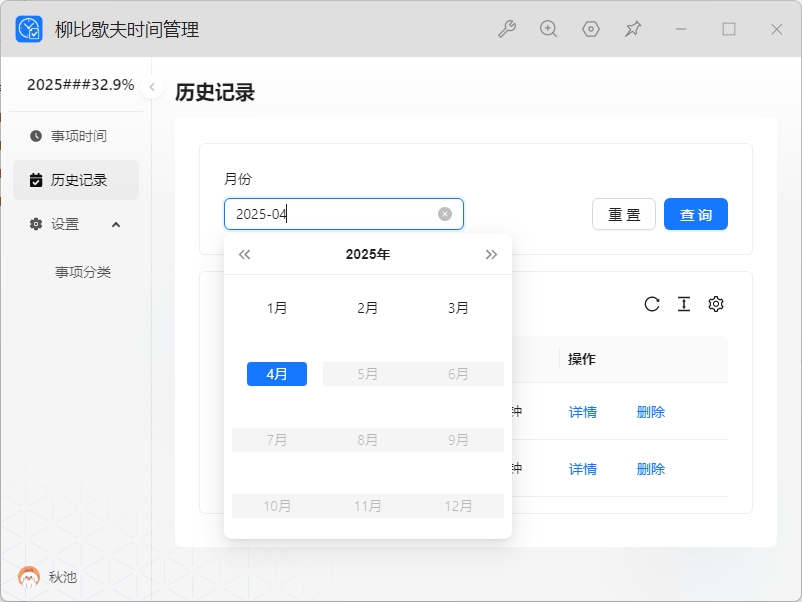Click the first row's 详情 link
The height and width of the screenshot is (602, 802).
(583, 412)
